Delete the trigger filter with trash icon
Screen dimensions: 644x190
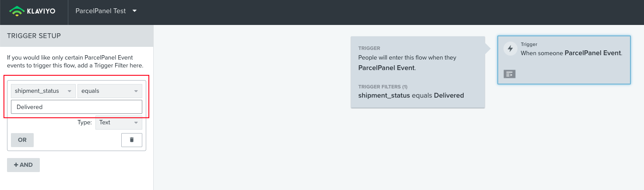132,140
